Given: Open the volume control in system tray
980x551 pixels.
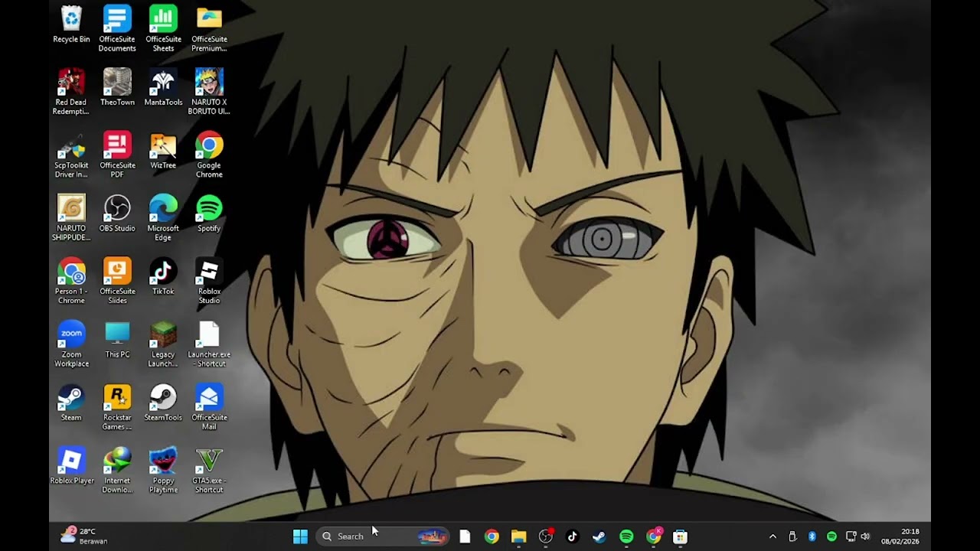Looking at the screenshot, I should 865,536.
